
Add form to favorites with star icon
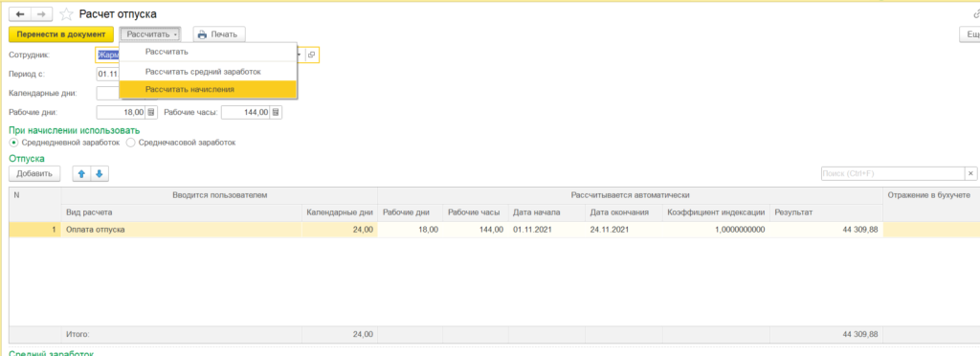[66, 13]
